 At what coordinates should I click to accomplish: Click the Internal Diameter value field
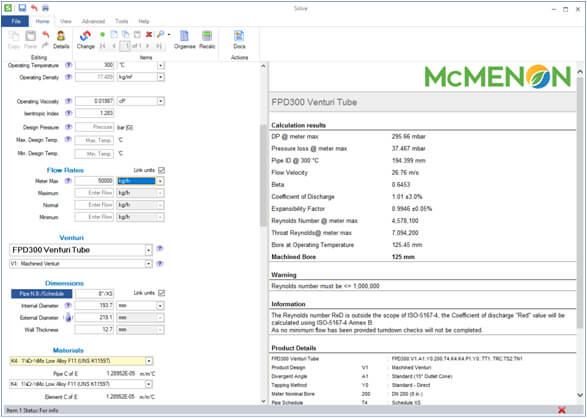pos(94,306)
